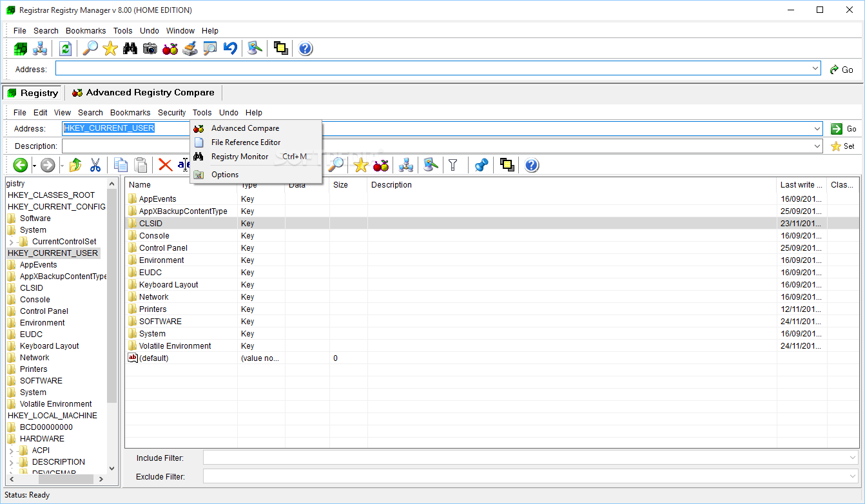Select the Volatile Environment row in the list
865x504 pixels.
[x=491, y=346]
